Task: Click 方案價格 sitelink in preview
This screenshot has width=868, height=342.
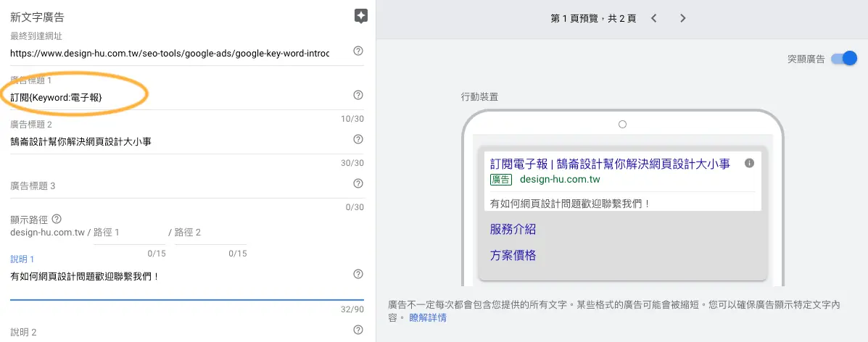Action: pos(513,256)
